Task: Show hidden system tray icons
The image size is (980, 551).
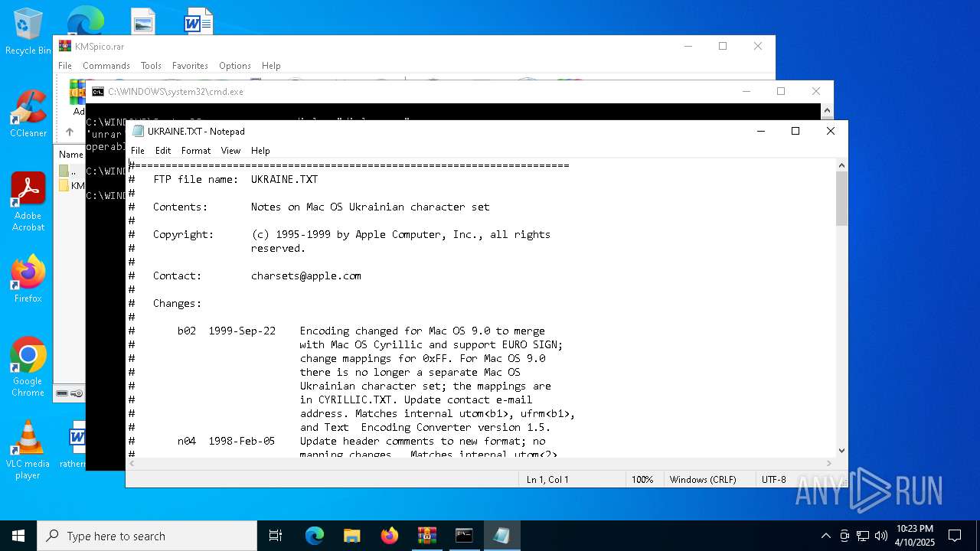Action: [x=825, y=536]
